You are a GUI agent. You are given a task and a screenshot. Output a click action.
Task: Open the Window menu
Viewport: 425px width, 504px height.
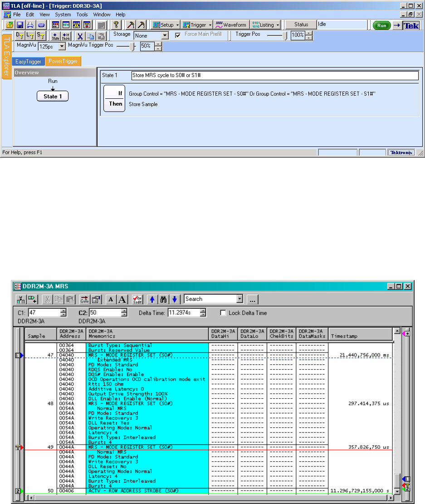click(x=102, y=15)
